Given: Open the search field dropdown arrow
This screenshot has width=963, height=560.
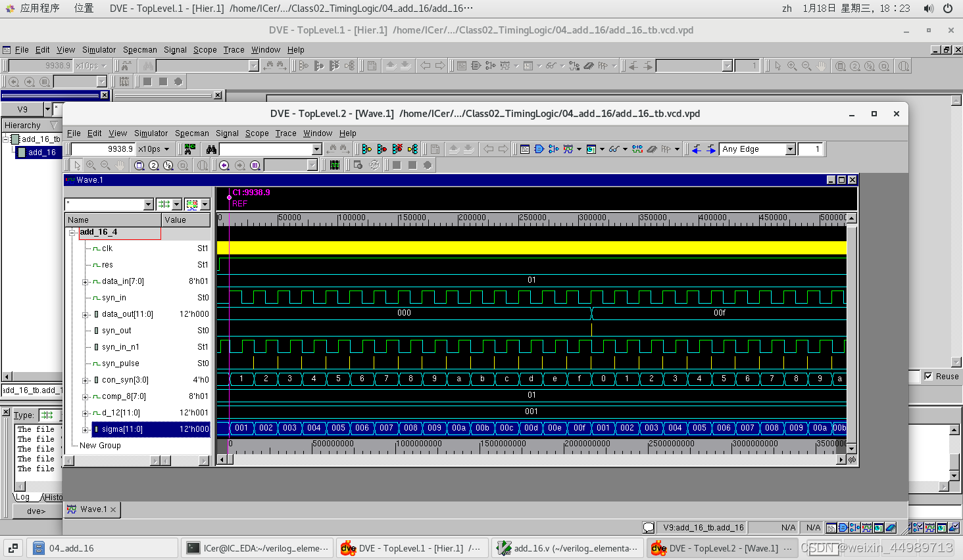Looking at the screenshot, I should click(316, 149).
